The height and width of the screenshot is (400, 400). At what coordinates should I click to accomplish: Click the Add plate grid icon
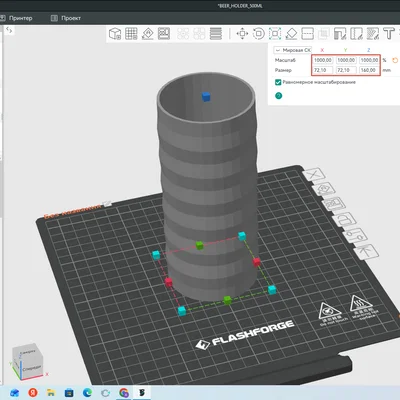pos(131,34)
